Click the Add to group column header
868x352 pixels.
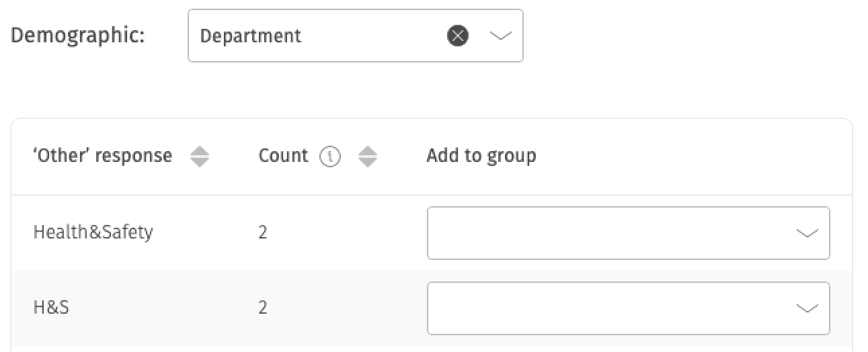481,156
